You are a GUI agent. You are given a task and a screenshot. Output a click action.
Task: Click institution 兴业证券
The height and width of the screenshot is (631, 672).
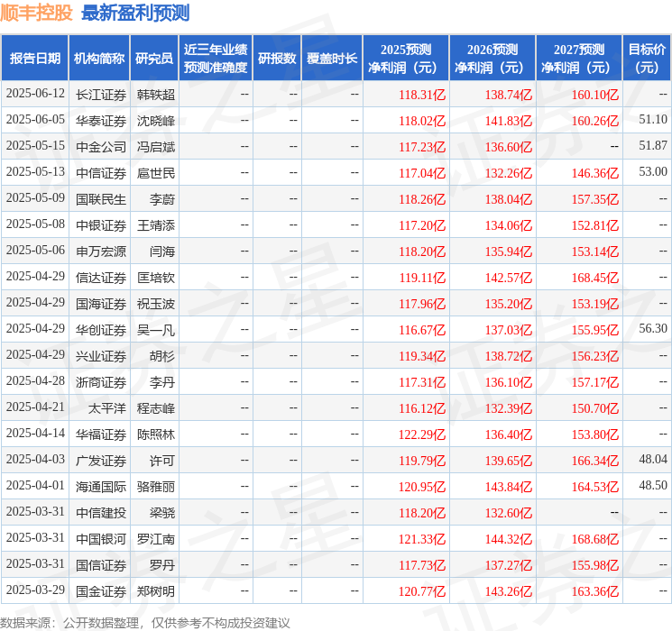tap(101, 356)
